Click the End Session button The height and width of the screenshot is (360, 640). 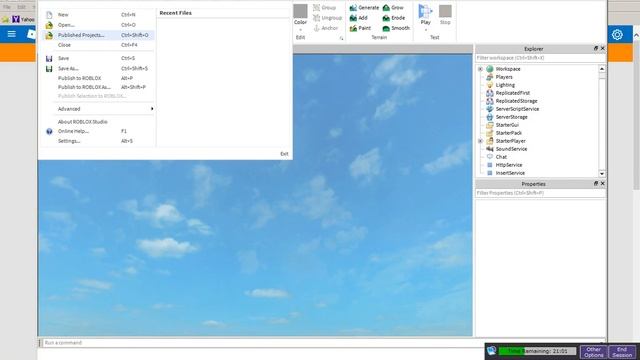[622, 352]
